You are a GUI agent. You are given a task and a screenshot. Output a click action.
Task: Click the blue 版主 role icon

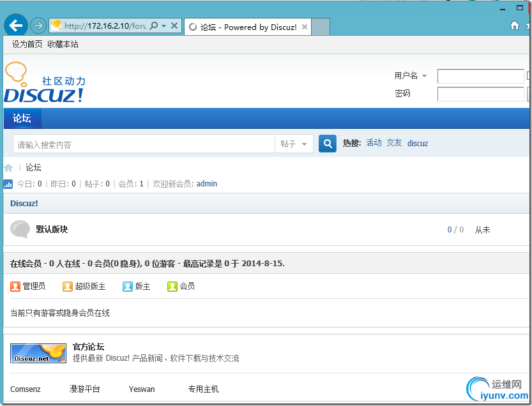tap(128, 287)
